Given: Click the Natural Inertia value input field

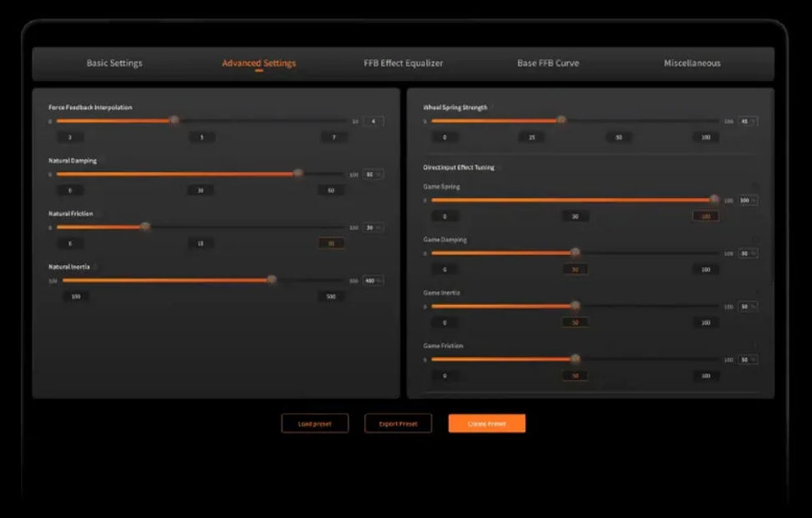Looking at the screenshot, I should pyautogui.click(x=371, y=281).
